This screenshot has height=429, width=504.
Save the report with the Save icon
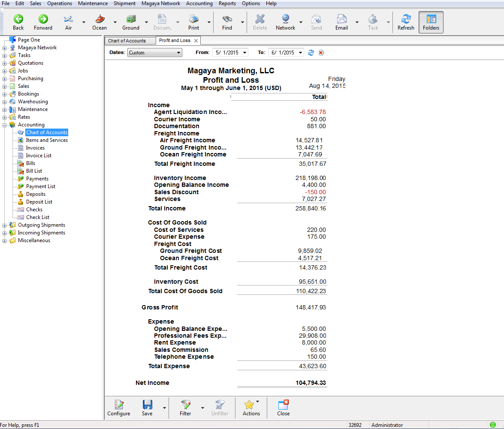147,408
